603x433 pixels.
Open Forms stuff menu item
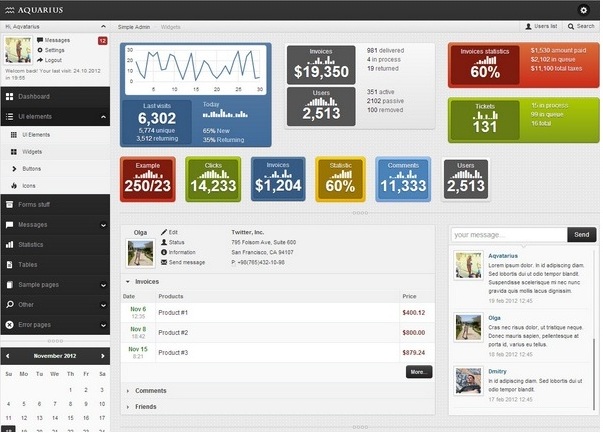pos(55,204)
